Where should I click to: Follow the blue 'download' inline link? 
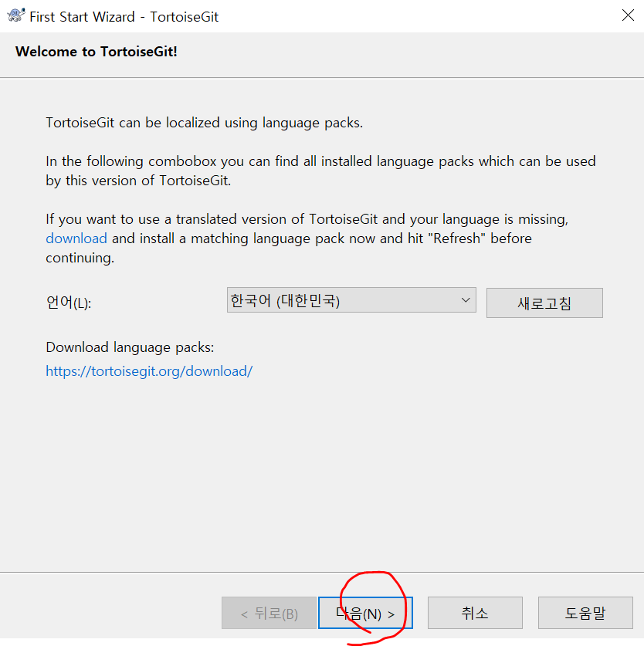[x=76, y=238]
